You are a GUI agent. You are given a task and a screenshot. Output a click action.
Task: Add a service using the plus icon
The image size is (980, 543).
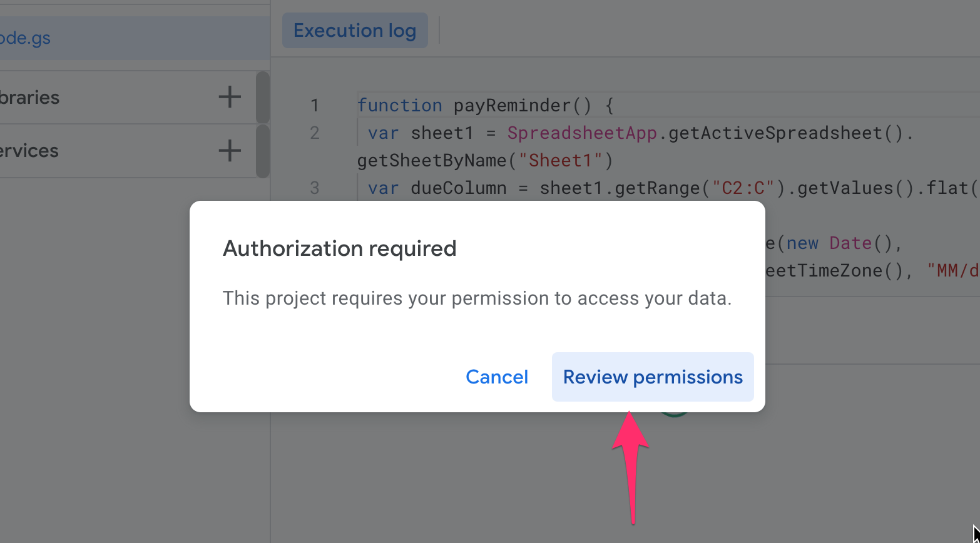pyautogui.click(x=229, y=150)
